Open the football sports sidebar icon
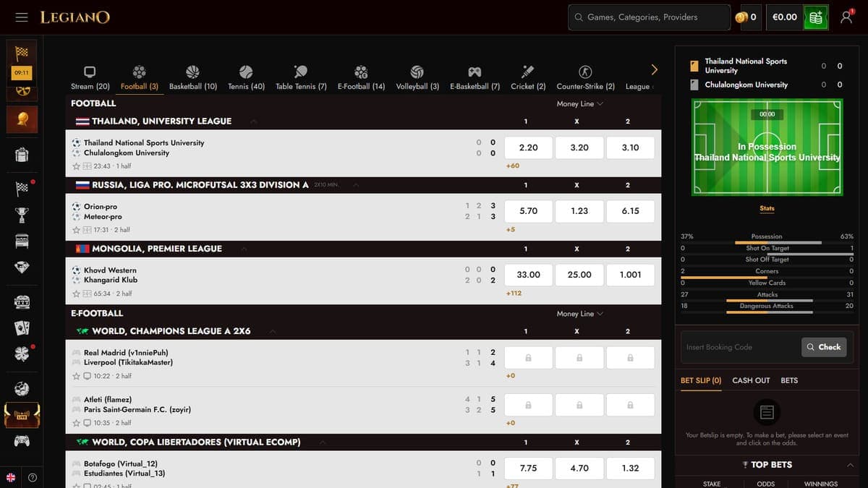868x488 pixels. coord(22,389)
